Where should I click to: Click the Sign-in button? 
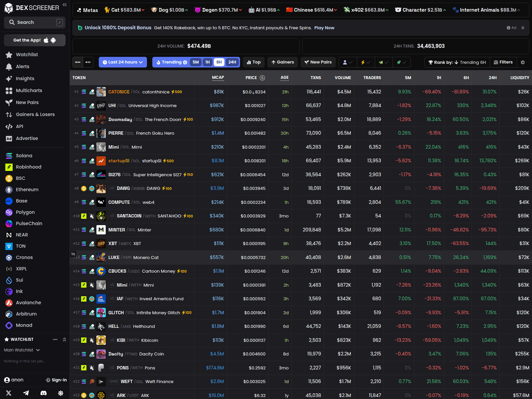[56, 380]
